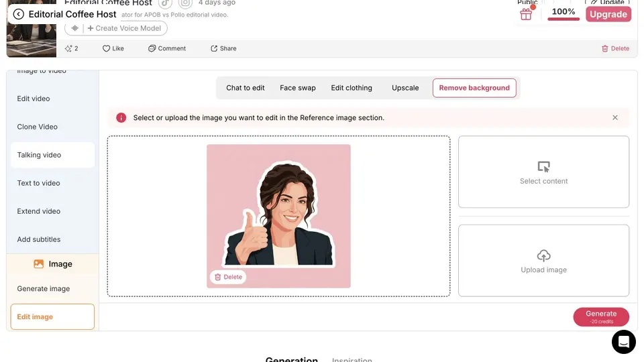Open Generate image in the sidebar
The image size is (644, 362).
tap(52, 288)
